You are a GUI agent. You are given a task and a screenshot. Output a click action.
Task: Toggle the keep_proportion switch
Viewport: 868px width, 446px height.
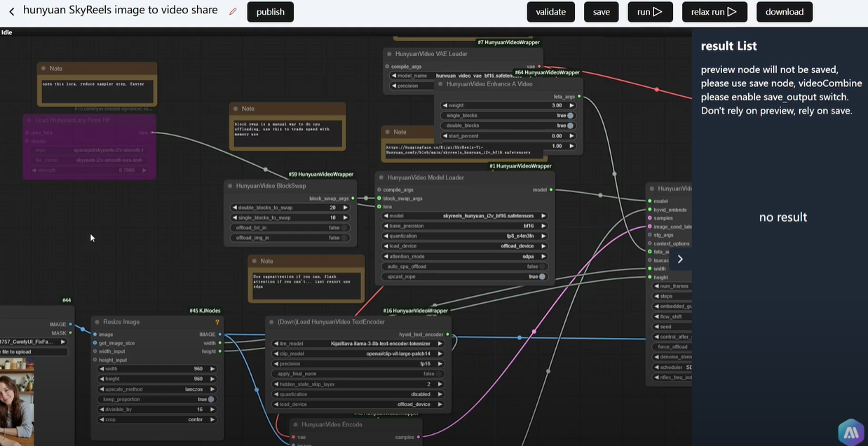(211, 399)
